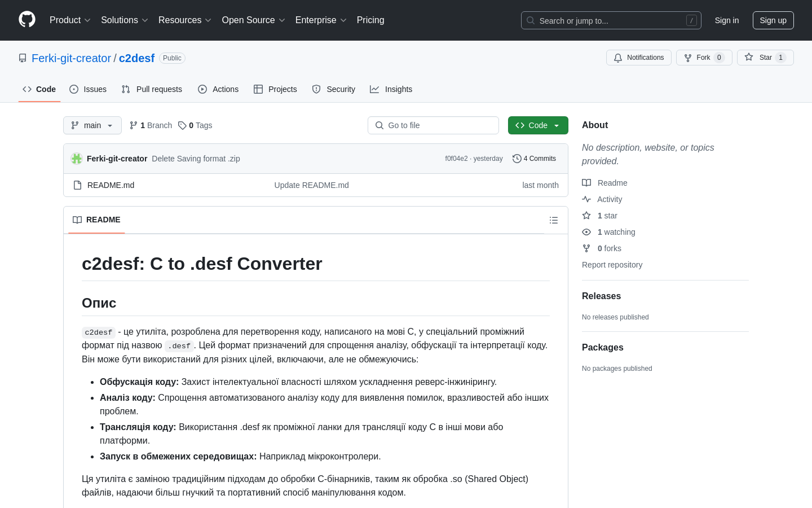Click the Star count badge 1
812x508 pixels.
(x=780, y=58)
